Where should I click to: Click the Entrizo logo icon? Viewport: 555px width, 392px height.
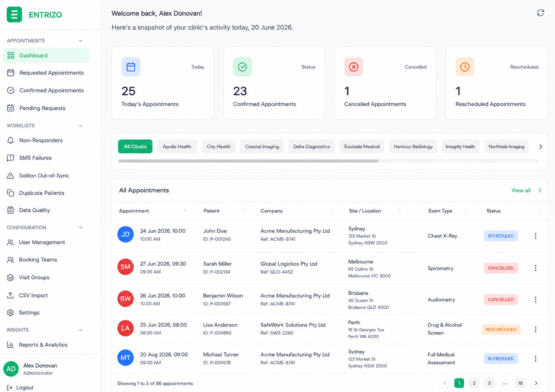coord(14,15)
